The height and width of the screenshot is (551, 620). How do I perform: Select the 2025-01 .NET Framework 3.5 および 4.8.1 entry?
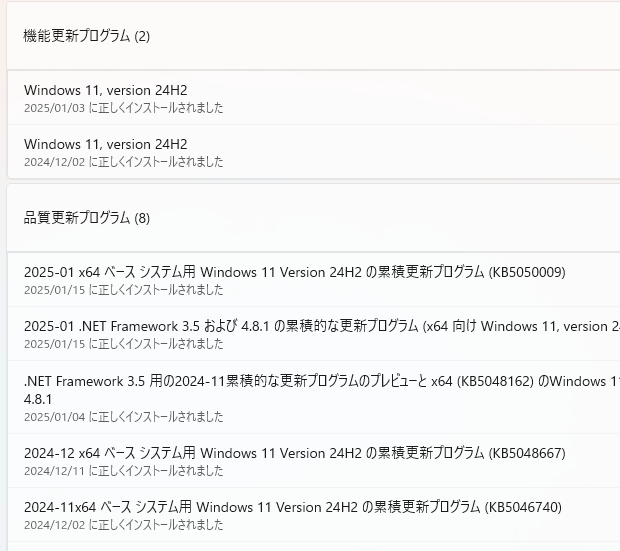click(x=314, y=334)
